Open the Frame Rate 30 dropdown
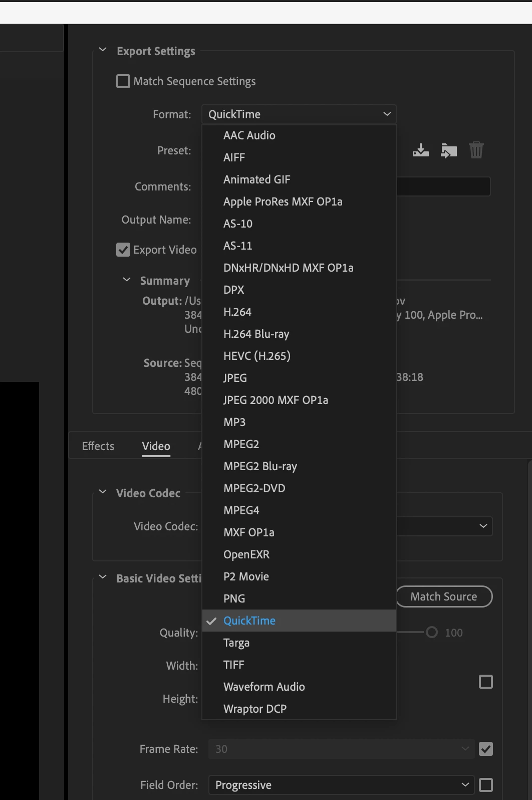532x800 pixels. point(341,749)
